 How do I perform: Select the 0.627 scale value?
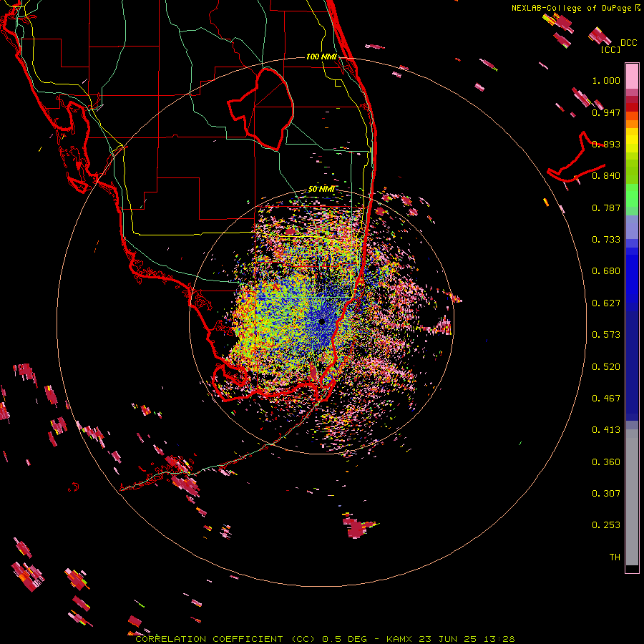click(606, 303)
